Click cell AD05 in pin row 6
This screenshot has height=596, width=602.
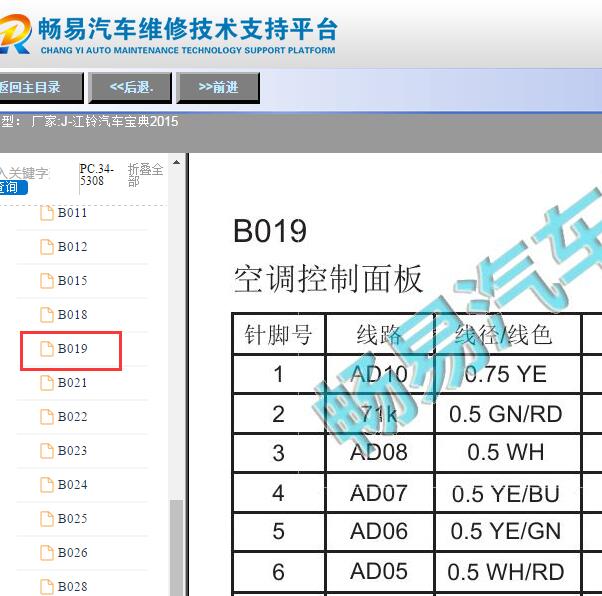coord(379,571)
